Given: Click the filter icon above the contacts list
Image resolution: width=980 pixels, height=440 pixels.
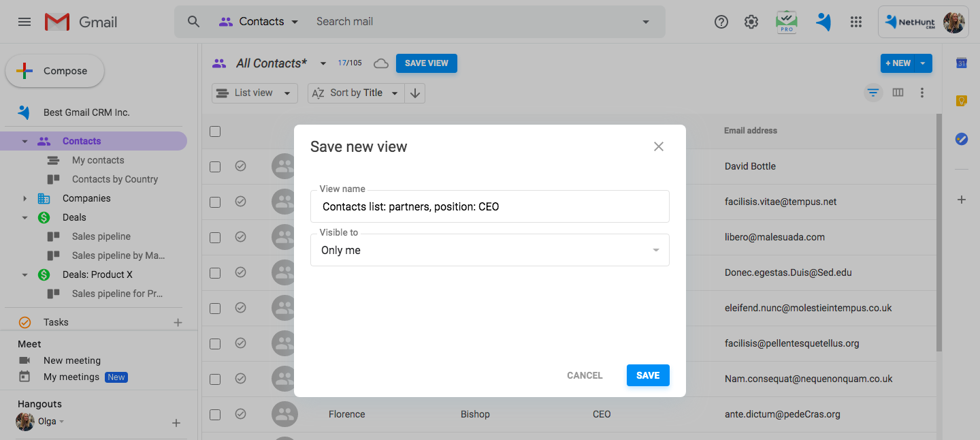Looking at the screenshot, I should (873, 93).
